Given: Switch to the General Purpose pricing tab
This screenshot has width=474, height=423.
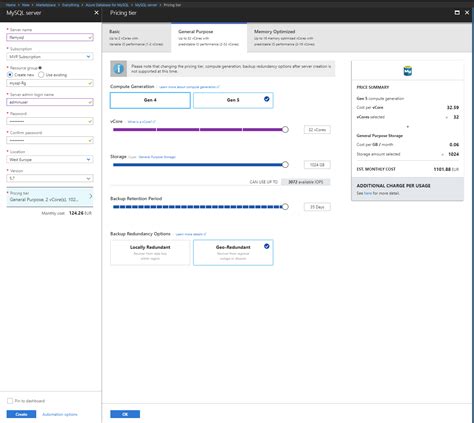Looking at the screenshot, I should coord(209,38).
